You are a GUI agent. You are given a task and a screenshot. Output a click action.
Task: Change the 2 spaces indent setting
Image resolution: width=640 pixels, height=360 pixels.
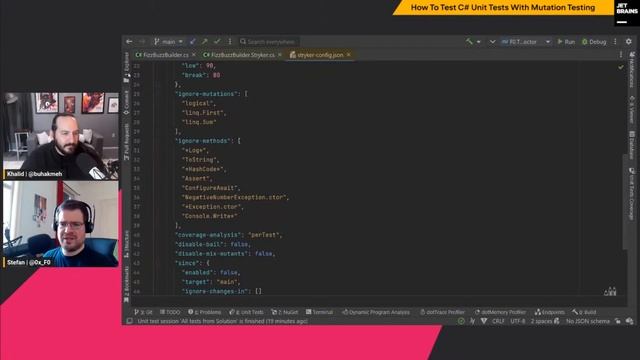(542, 321)
